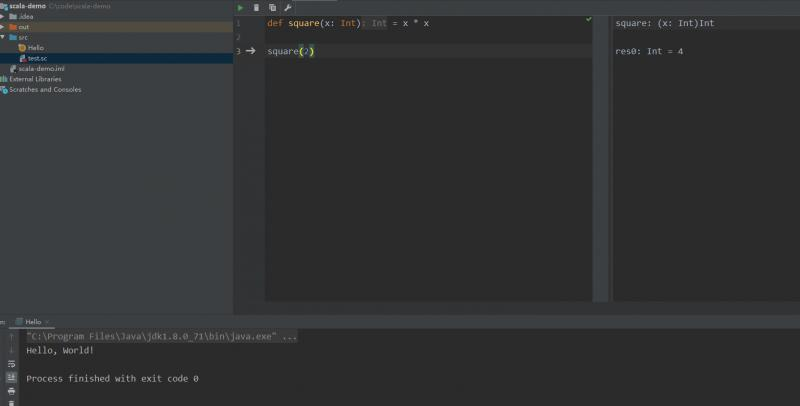Open the Hello run tab
This screenshot has height=406, width=800.
pos(33,322)
